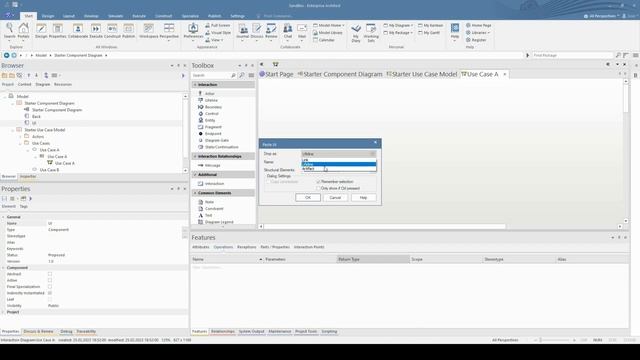Viewport: 640px width, 360px height.
Task: Click the Construct ribbon icon
Action: (x=112, y=31)
